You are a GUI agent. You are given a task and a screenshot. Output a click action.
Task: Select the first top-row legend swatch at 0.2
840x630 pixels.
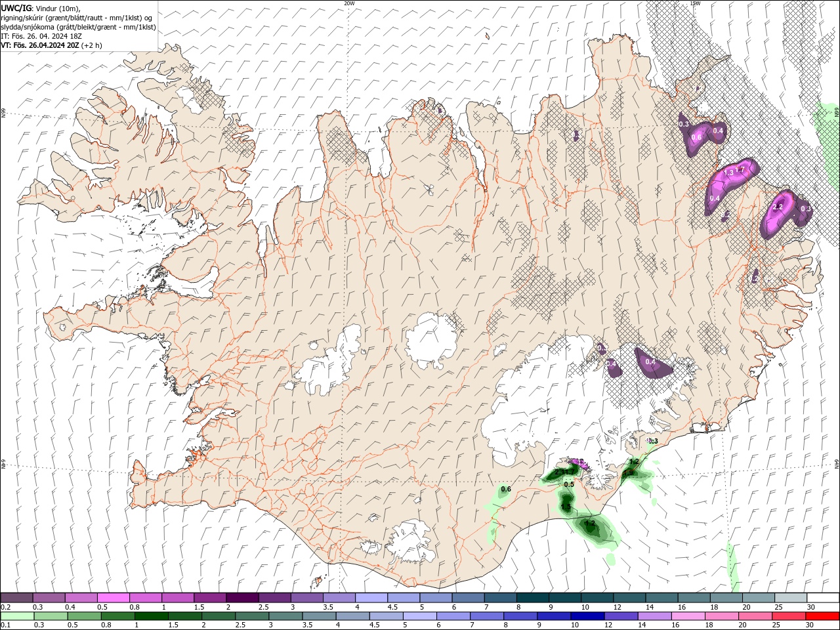(x=16, y=597)
